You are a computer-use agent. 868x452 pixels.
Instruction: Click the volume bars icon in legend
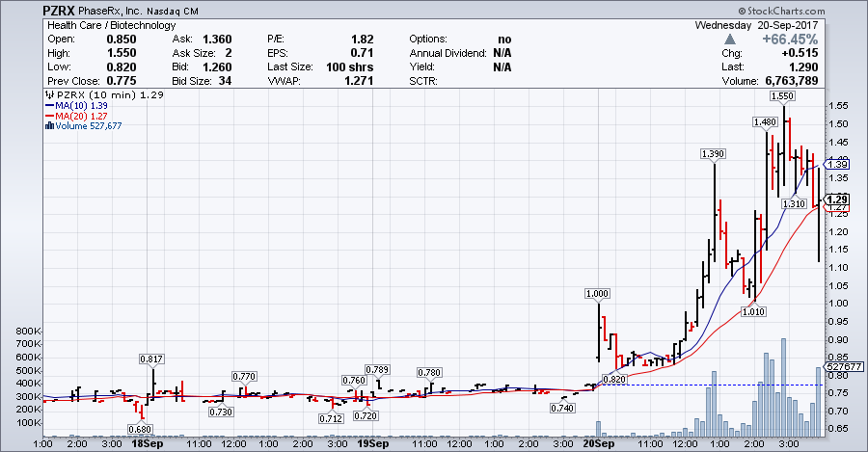click(48, 125)
